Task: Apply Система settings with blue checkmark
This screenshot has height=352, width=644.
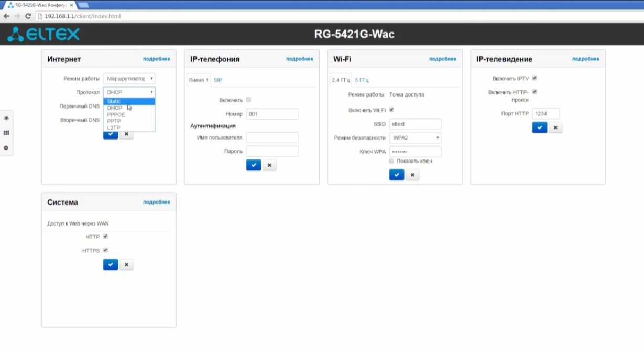Action: (110, 265)
